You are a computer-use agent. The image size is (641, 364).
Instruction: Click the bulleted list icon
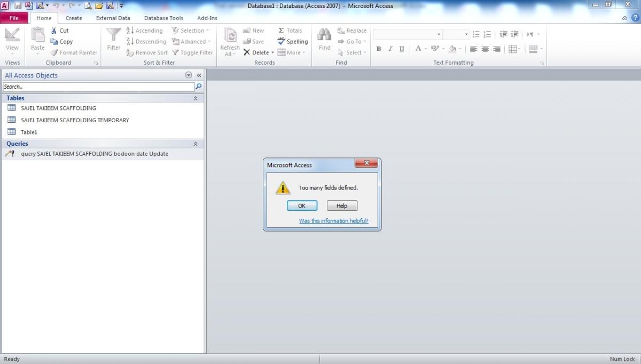[476, 34]
